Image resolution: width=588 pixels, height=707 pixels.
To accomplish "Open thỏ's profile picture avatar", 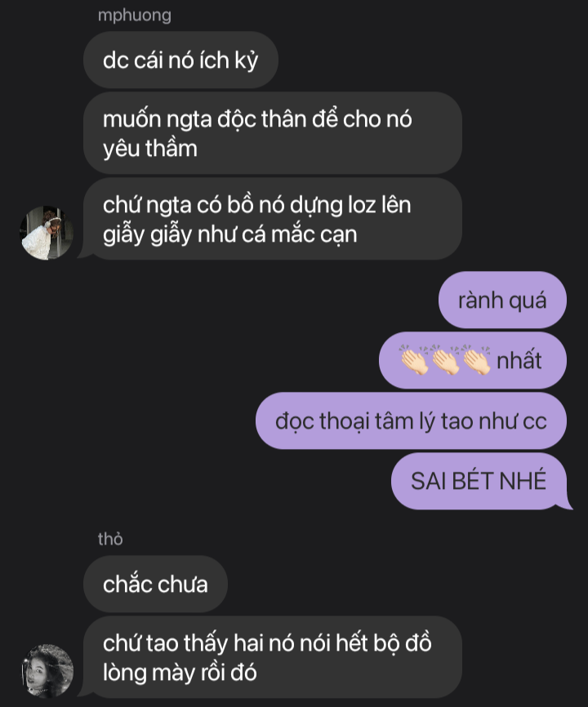I will click(x=47, y=671).
